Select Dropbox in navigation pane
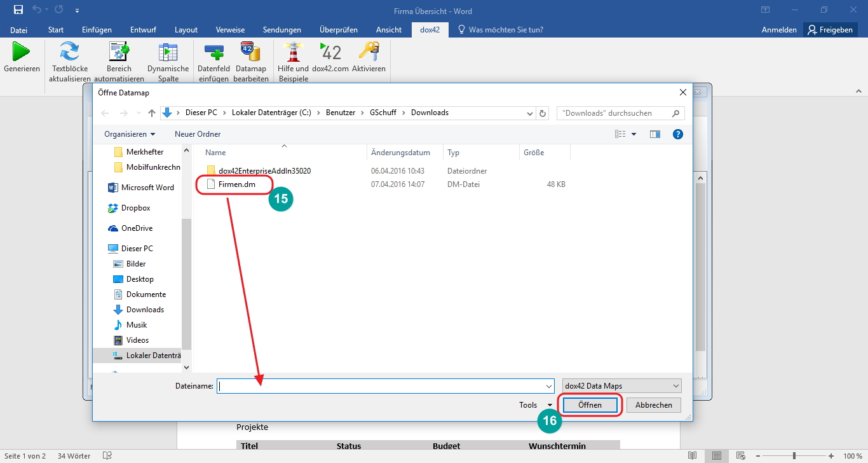This screenshot has height=463, width=868. click(129, 208)
